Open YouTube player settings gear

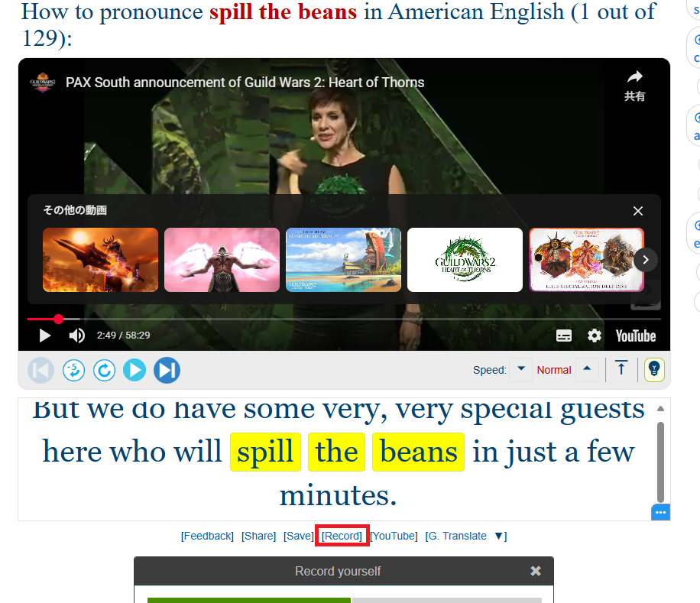[x=595, y=336]
